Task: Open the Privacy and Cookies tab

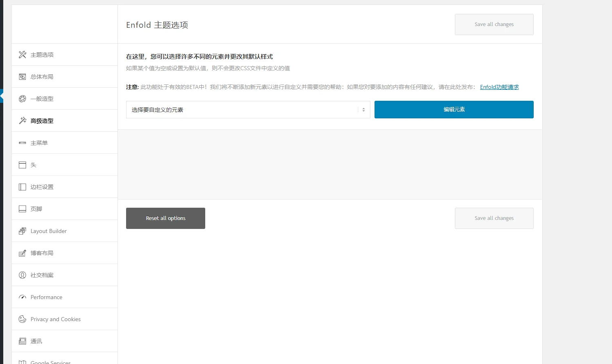Action: click(64, 319)
